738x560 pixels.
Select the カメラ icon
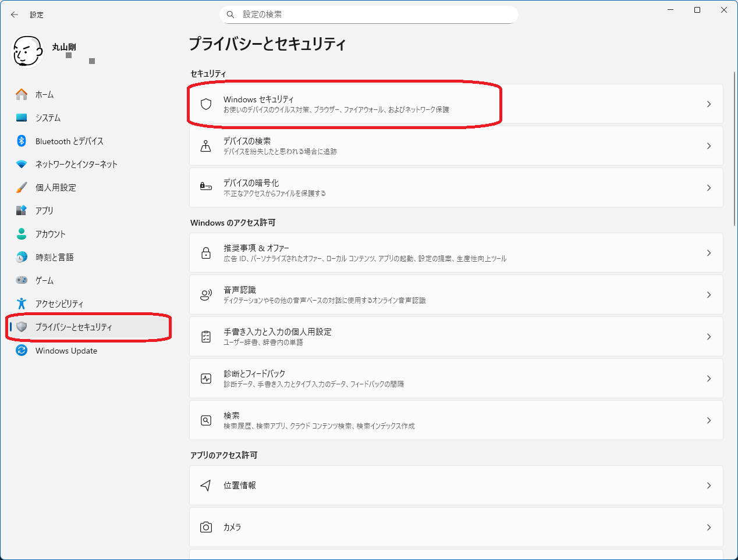(x=205, y=527)
